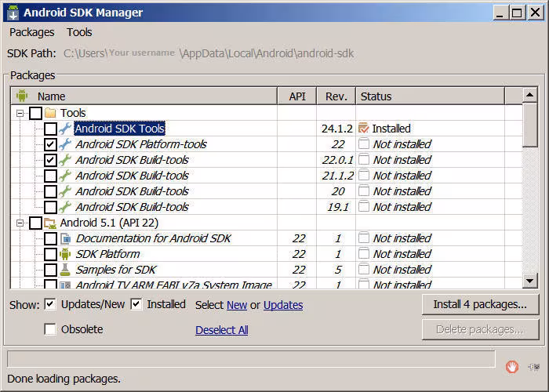Open the Tools menu
Viewport: 549px width, 392px height.
click(79, 32)
